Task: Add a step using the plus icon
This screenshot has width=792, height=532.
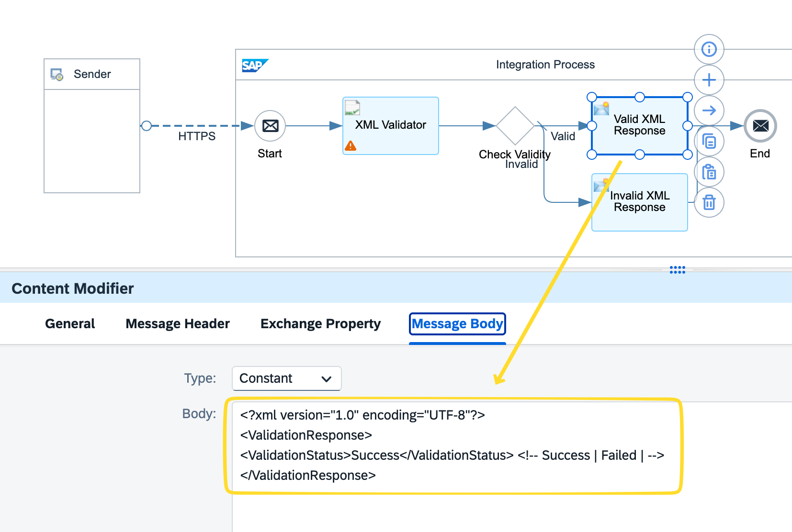Action: tap(709, 79)
